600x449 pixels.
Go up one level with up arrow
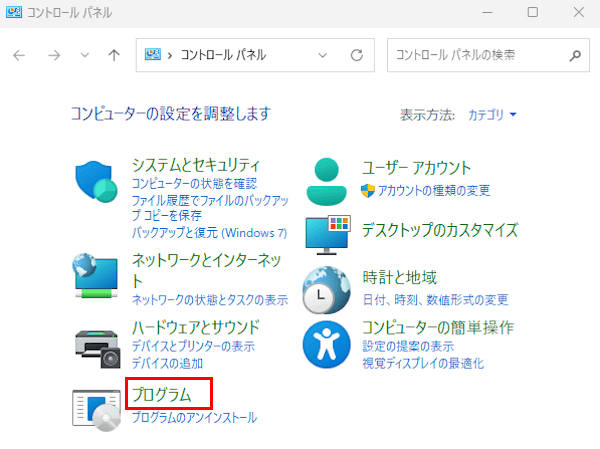pos(114,56)
